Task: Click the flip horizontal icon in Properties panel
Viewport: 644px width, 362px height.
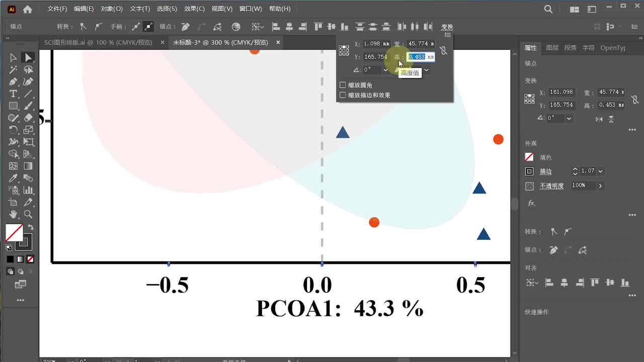Action: (599, 119)
